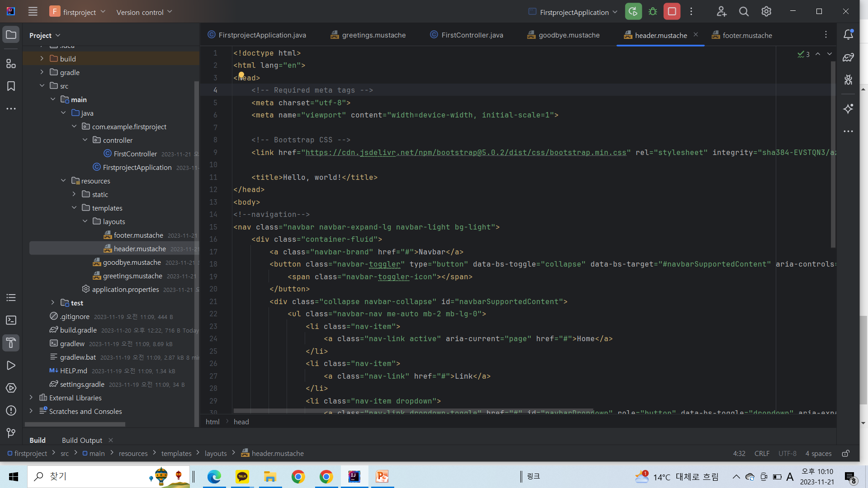This screenshot has width=868, height=488.
Task: Open the Notifications bell panel
Action: (848, 35)
